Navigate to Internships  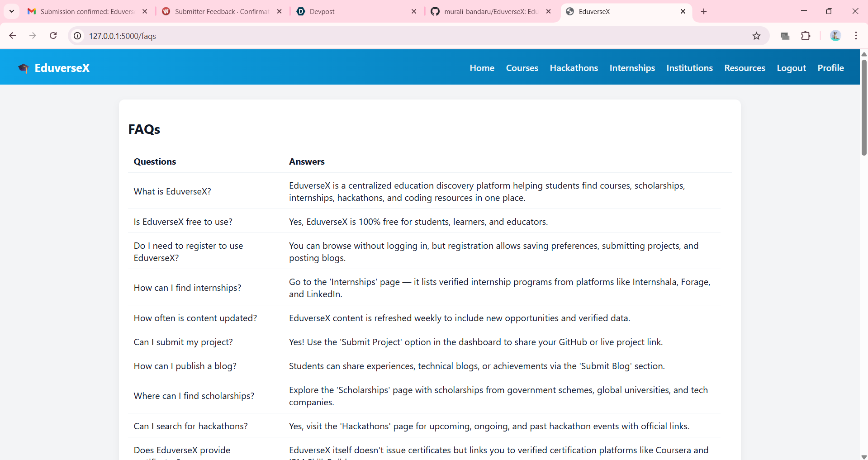(x=632, y=68)
